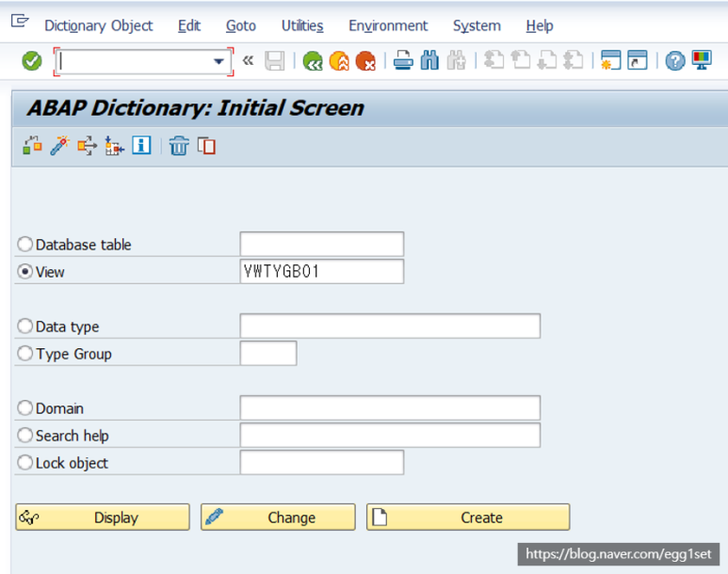Click the Previous Page icon
Viewport: 728px width, 574px height.
click(x=520, y=60)
